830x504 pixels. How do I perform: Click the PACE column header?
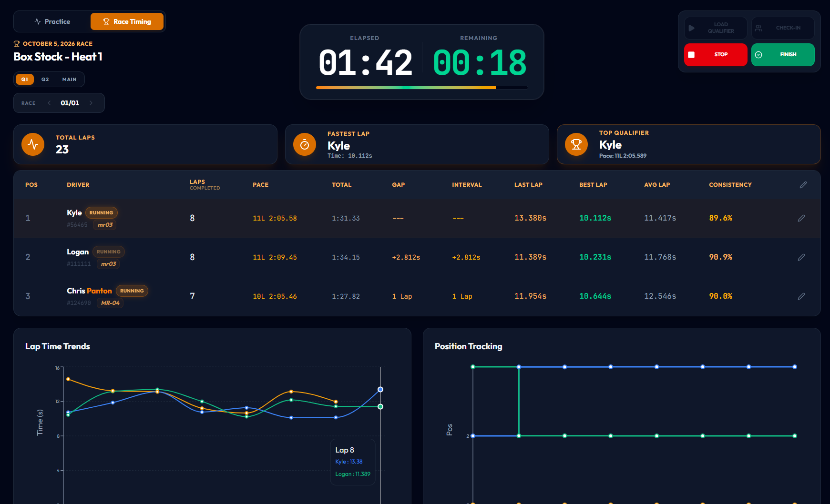click(x=260, y=185)
